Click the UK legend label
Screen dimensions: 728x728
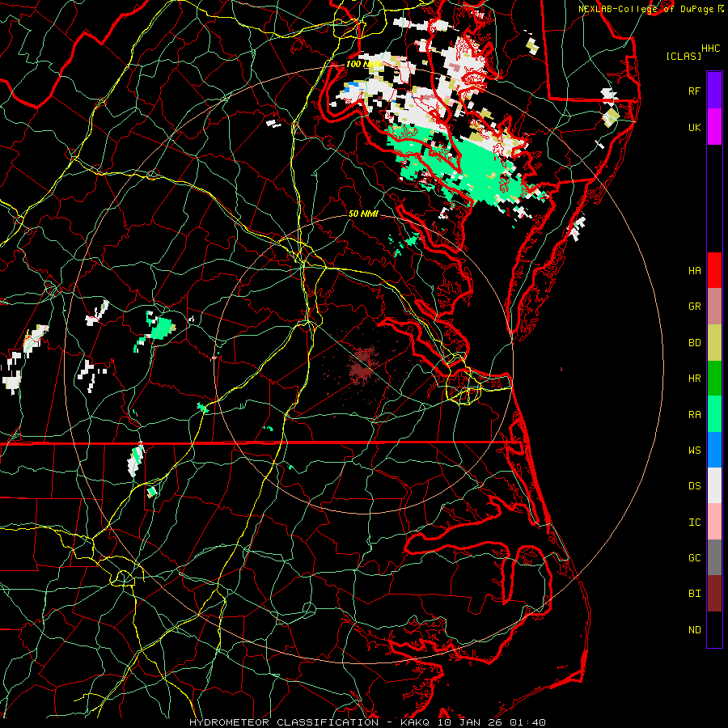tap(694, 127)
